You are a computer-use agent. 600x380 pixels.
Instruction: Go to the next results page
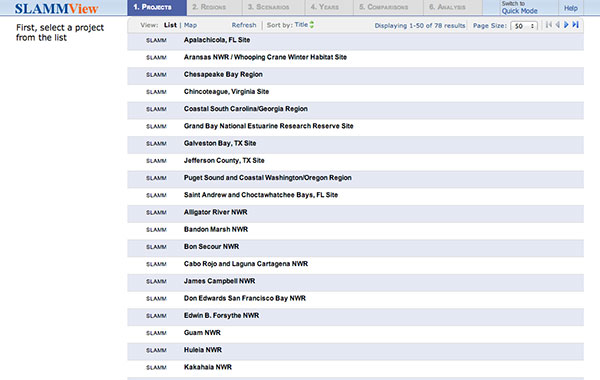566,25
